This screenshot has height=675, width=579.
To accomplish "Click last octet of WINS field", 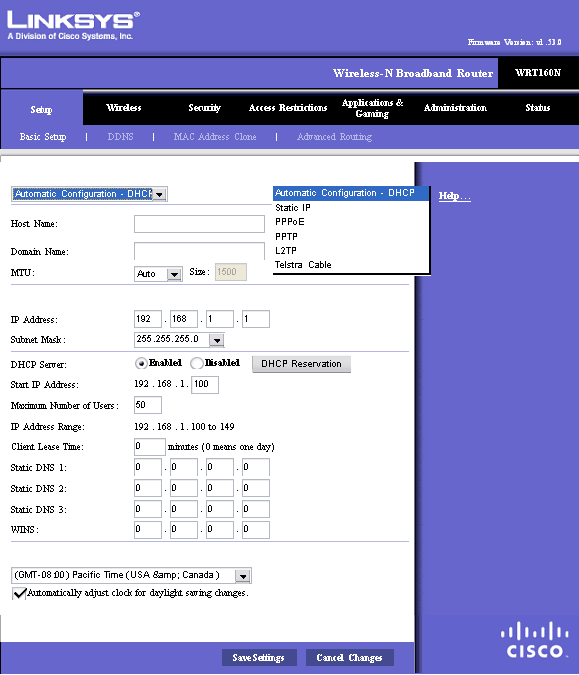I will (x=256, y=530).
